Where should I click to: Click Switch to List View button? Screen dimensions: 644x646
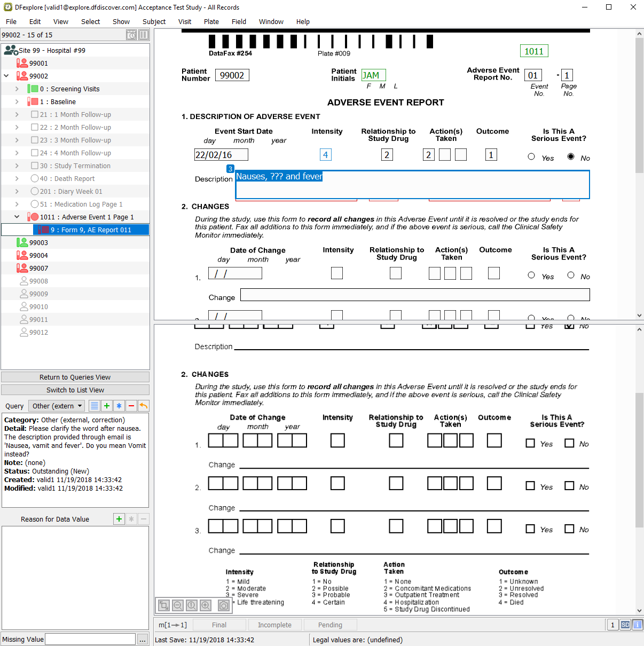(75, 390)
